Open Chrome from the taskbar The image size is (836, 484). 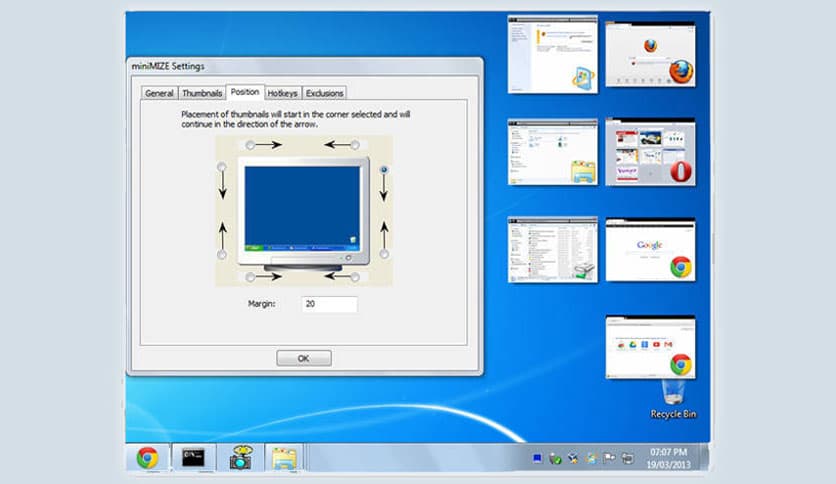pyautogui.click(x=148, y=457)
